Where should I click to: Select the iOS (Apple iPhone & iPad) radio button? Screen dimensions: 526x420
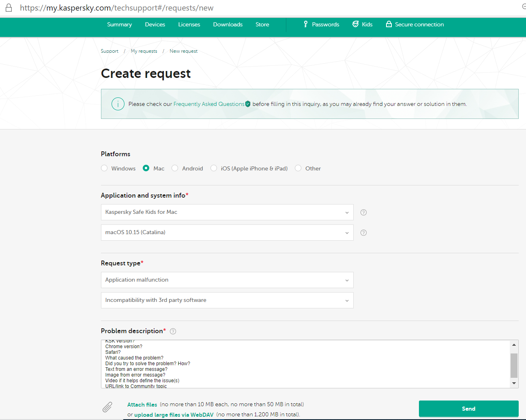pos(214,168)
